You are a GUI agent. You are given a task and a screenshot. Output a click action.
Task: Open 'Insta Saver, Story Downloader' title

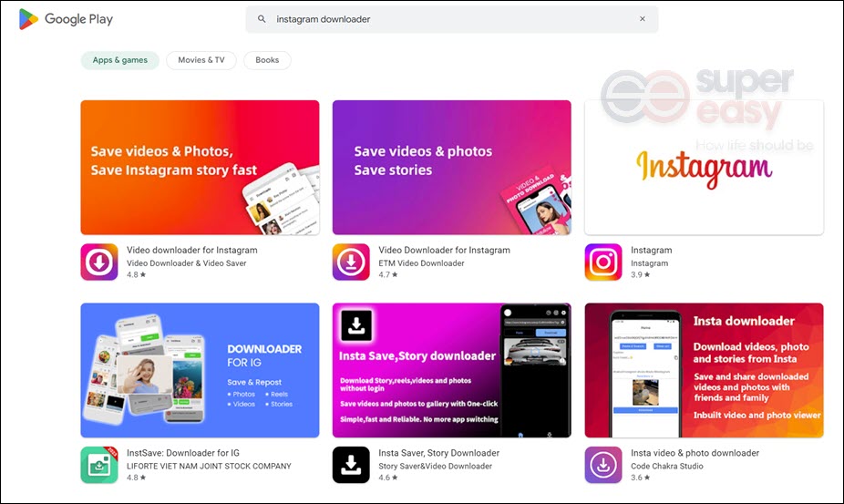point(438,453)
